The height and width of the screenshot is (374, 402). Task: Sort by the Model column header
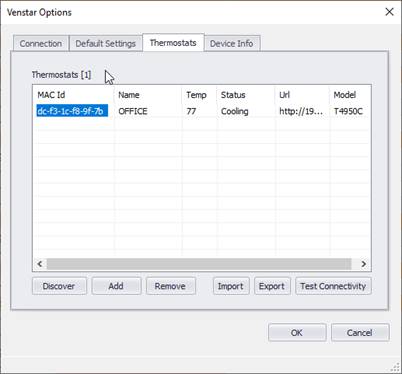point(350,95)
